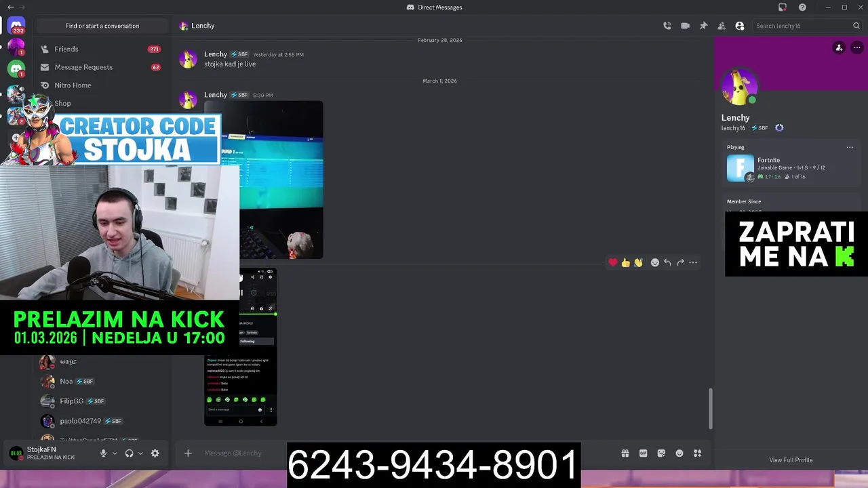Click the Lenchy name in DM header
Viewport: 868px width, 488px height.
coord(203,26)
